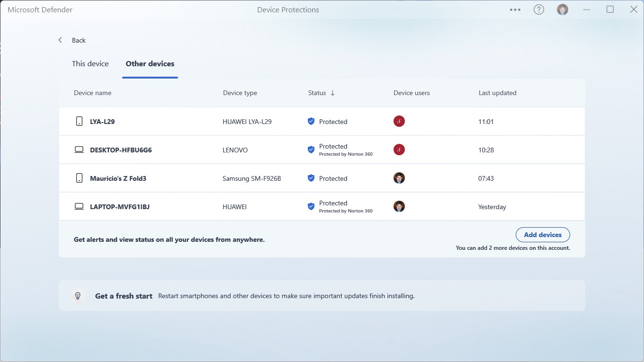Click the 10:28 last updated time
Screen dimensions: 644x362
[x=486, y=150]
